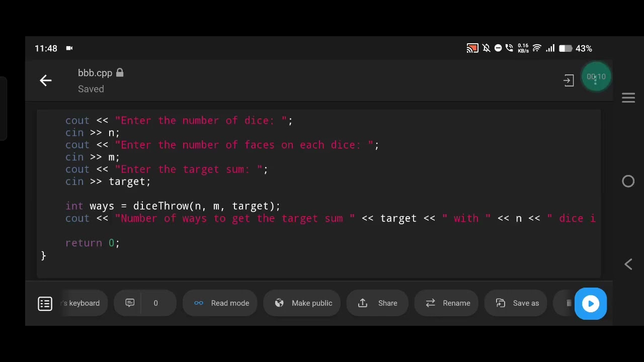Tap the Android home circle button

628,181
